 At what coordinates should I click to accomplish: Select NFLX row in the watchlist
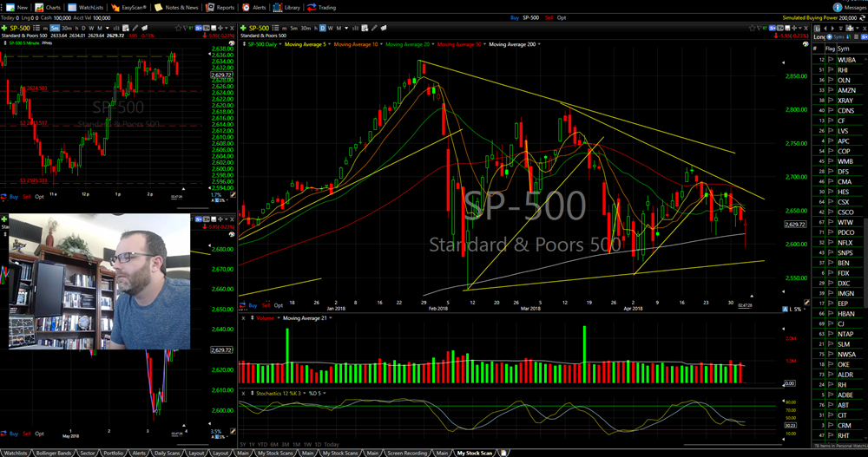(838, 242)
